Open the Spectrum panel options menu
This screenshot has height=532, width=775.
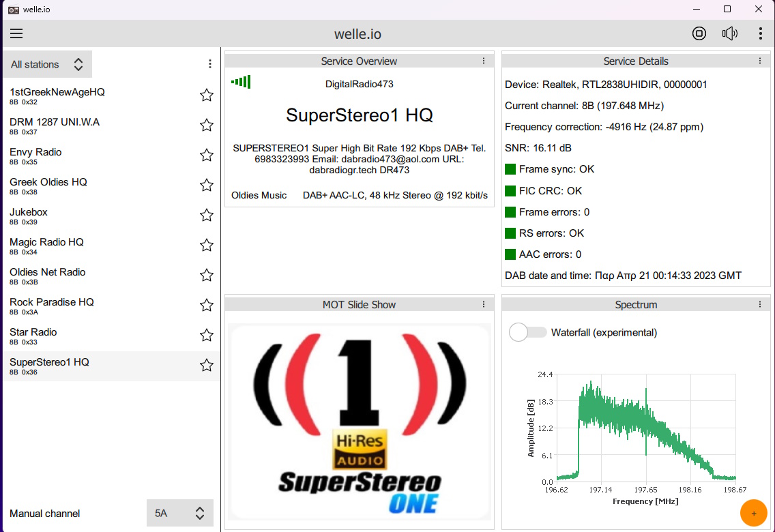759,304
